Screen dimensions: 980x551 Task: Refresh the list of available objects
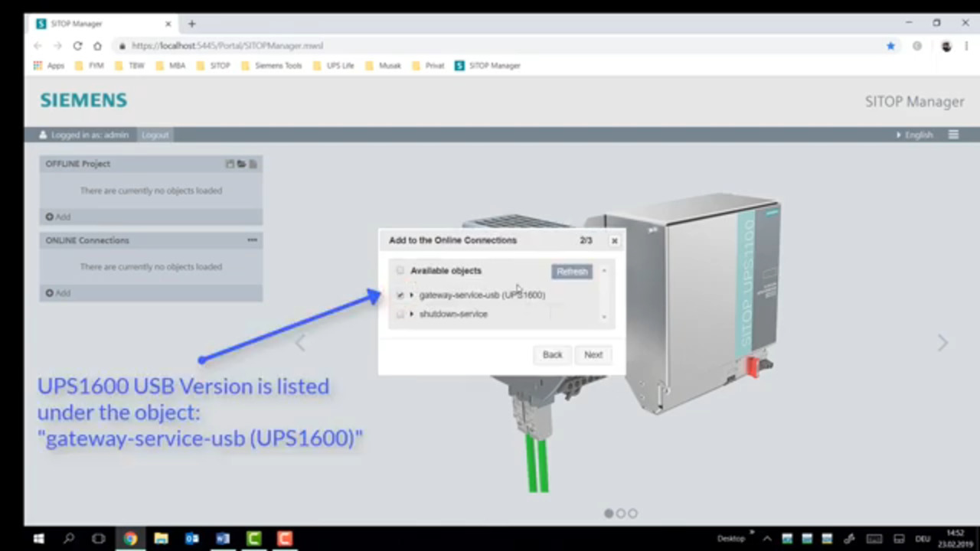click(x=572, y=271)
